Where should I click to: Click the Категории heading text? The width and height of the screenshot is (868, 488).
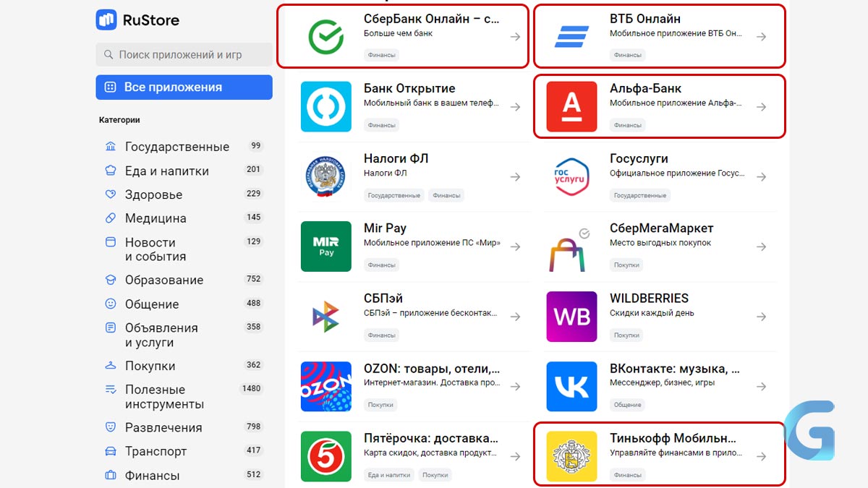119,120
